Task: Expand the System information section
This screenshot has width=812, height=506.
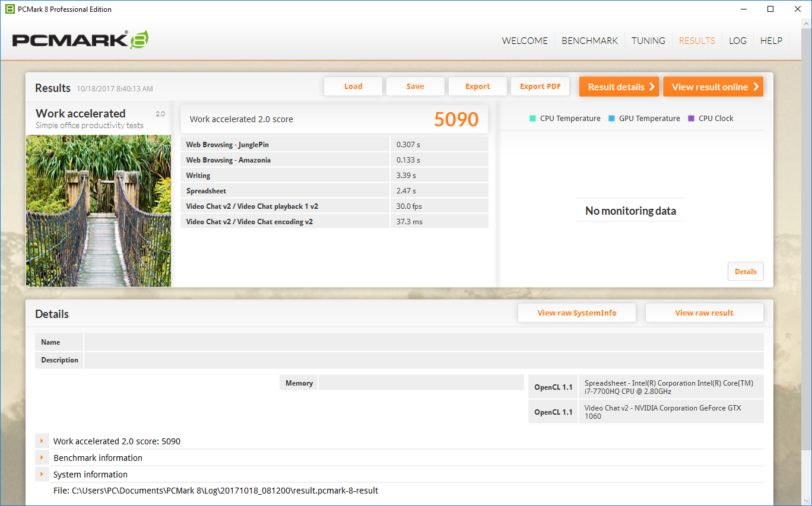Action: tap(42, 475)
